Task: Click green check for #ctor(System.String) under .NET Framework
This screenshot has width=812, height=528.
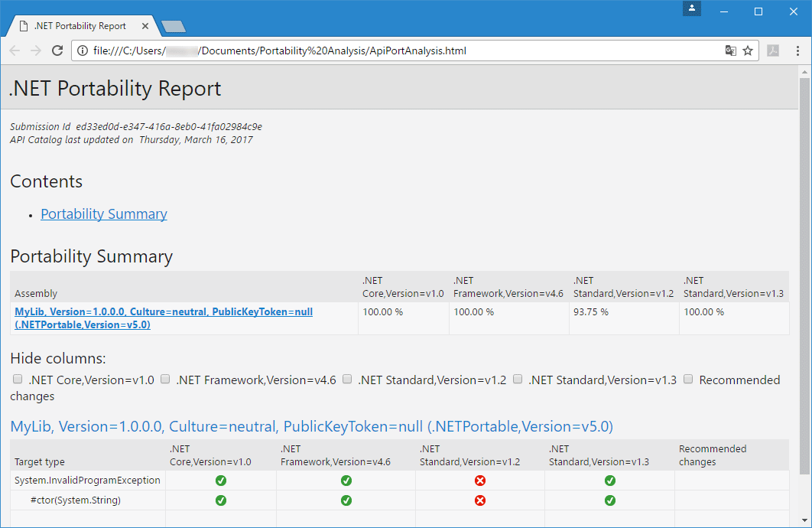Action: [x=346, y=500]
